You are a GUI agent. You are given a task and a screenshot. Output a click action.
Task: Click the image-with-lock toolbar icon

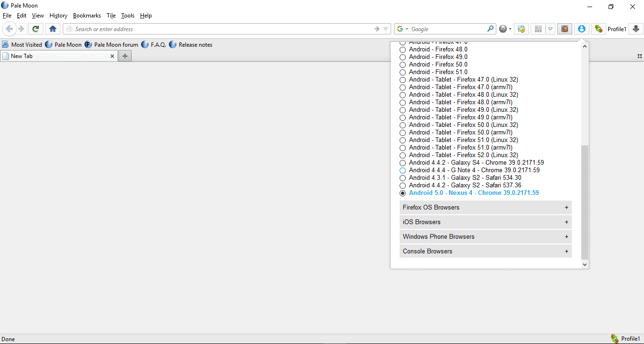tap(521, 29)
